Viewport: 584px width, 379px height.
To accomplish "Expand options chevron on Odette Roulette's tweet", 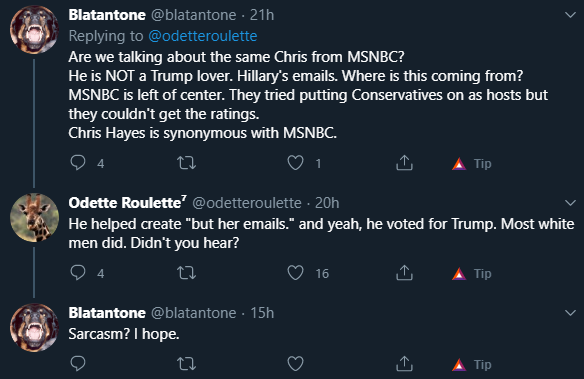I will click(570, 203).
